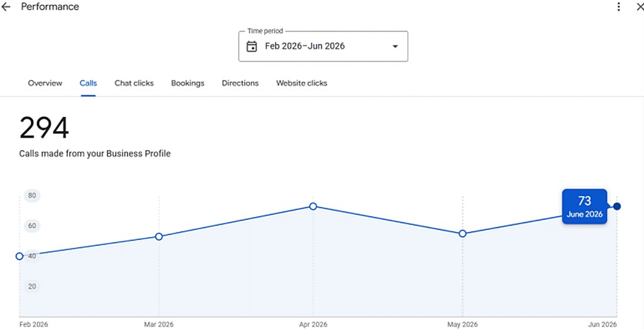The image size is (644, 330).
Task: Click the Mar 2026 x-axis label
Action: pos(159,324)
